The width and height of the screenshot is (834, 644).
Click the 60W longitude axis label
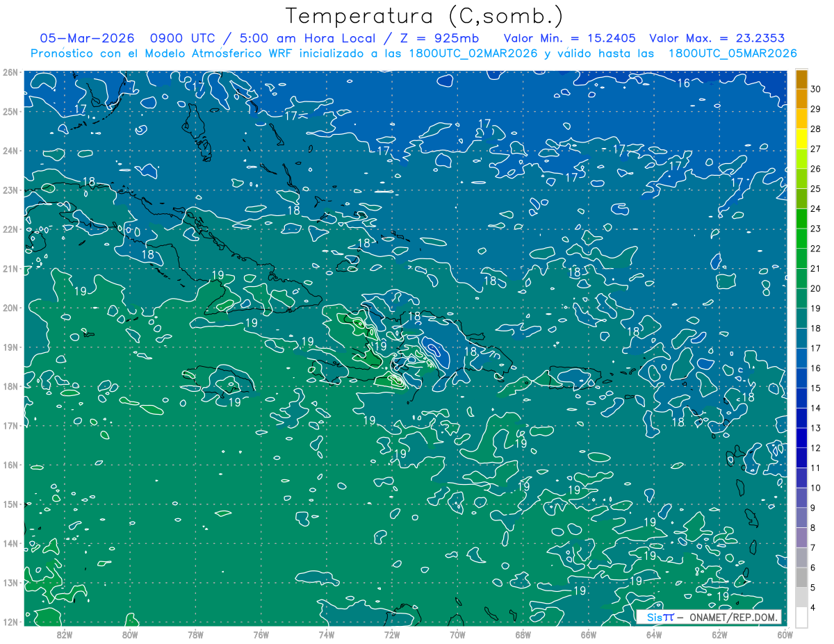click(785, 634)
